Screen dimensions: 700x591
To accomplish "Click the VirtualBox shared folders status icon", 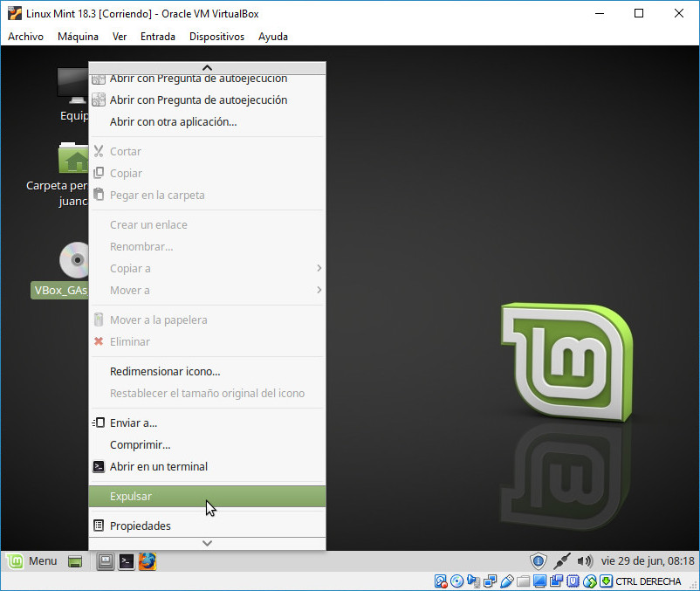I will [x=523, y=581].
